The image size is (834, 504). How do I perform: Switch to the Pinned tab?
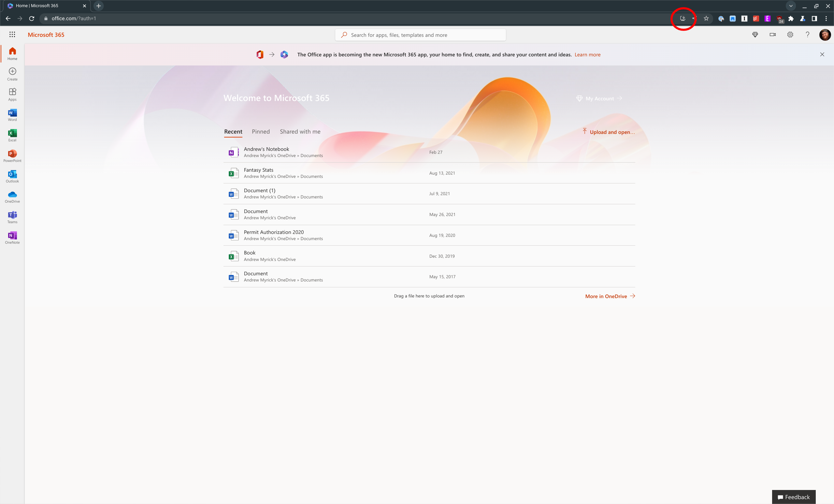pos(261,132)
